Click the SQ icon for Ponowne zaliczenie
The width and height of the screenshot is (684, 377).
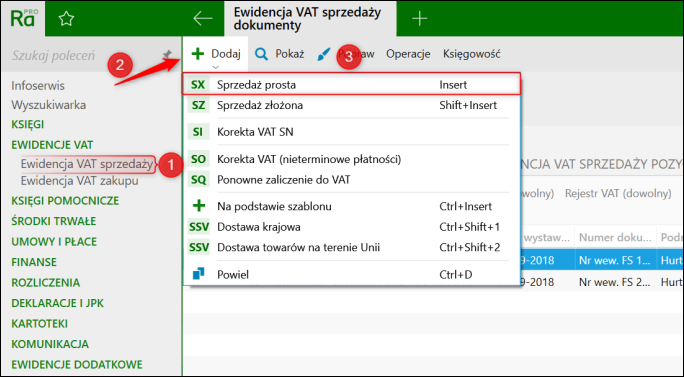click(198, 180)
